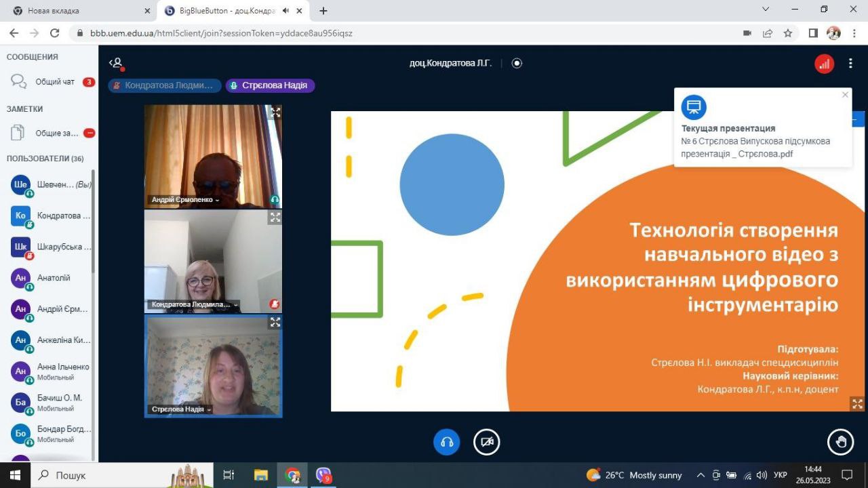This screenshot has height=488, width=868.
Task: Open Task View on the taskbar
Action: click(229, 475)
